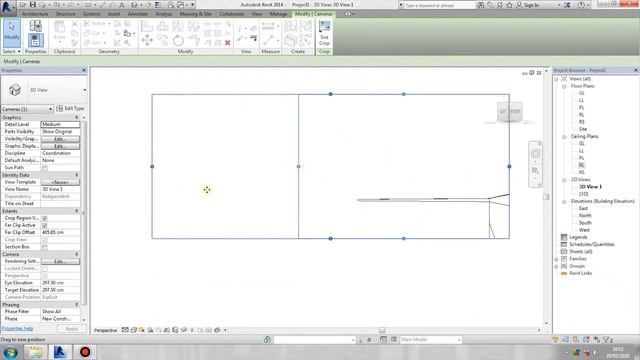Toggle the Perspective property checkbox
The height and width of the screenshot is (360, 640).
(x=45, y=276)
